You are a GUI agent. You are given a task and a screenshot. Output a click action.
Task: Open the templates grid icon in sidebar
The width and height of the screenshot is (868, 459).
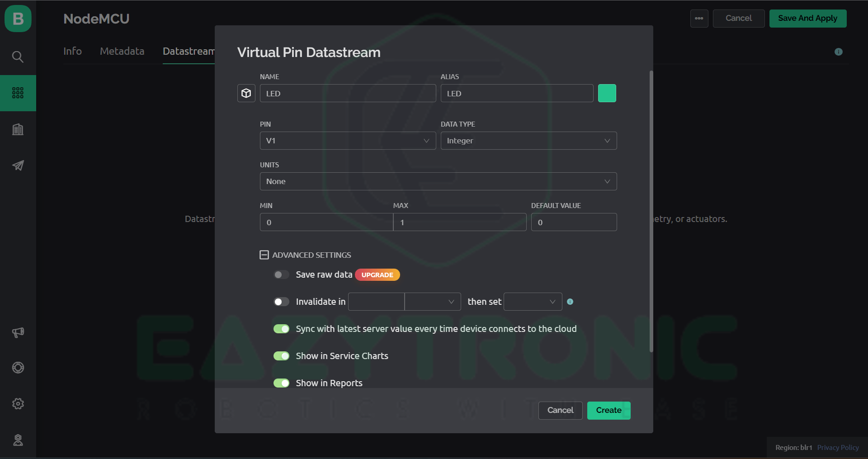pos(18,93)
